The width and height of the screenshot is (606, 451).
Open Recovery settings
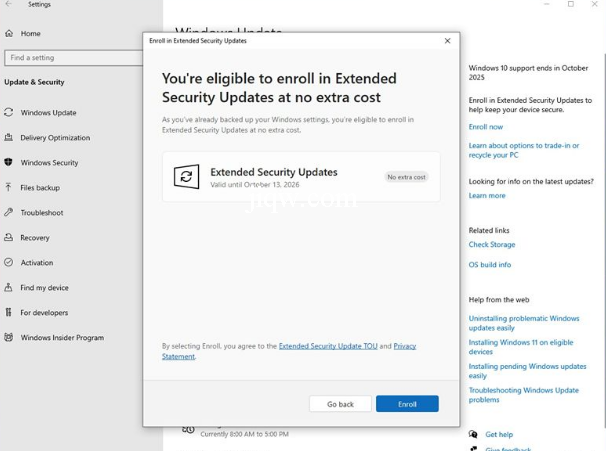tap(35, 238)
